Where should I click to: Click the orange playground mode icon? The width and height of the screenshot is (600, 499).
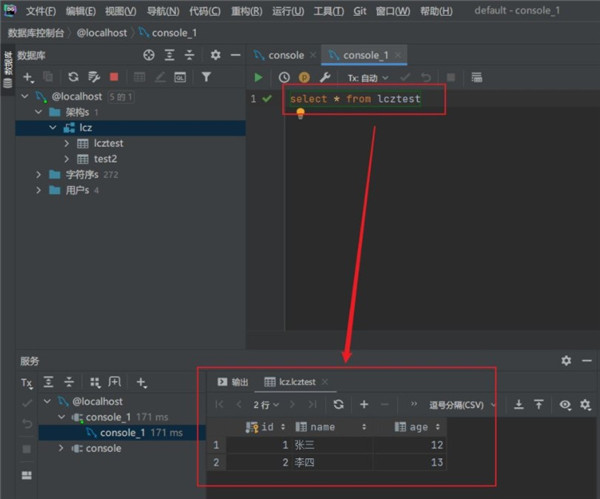click(304, 78)
